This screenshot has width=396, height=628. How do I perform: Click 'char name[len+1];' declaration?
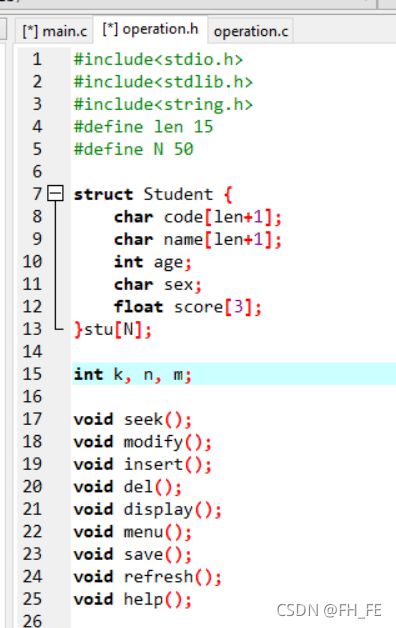tap(198, 240)
